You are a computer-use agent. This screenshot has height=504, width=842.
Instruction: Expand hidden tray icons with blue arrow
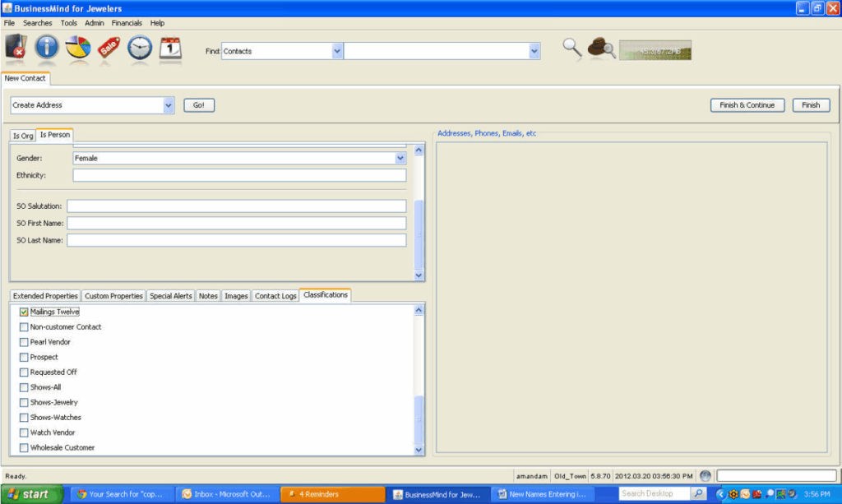[x=720, y=494]
